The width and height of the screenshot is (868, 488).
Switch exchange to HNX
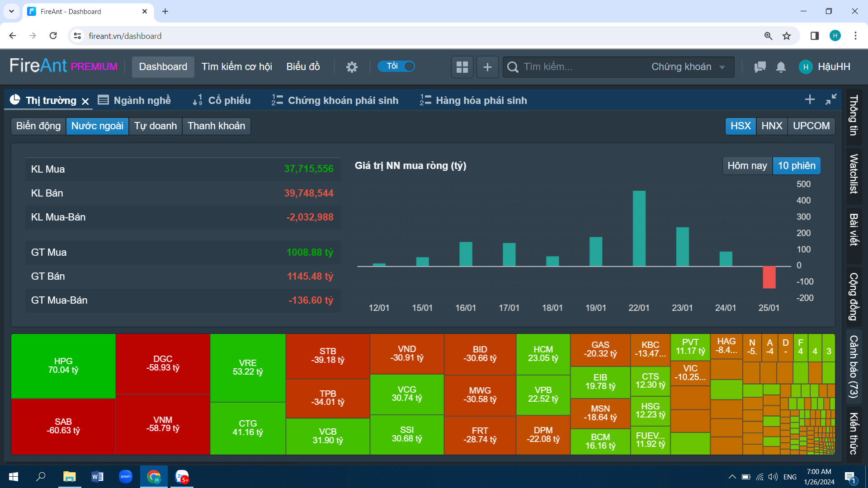pyautogui.click(x=772, y=126)
